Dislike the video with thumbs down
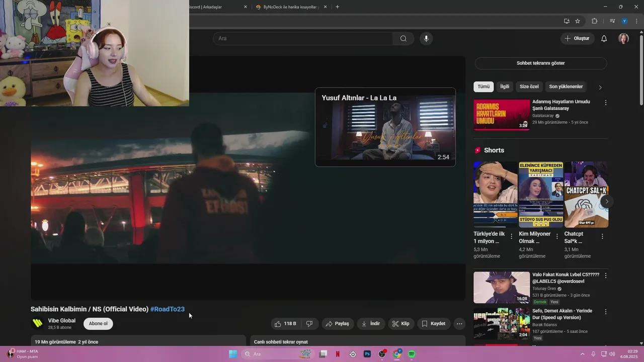644x362 pixels. (x=309, y=324)
